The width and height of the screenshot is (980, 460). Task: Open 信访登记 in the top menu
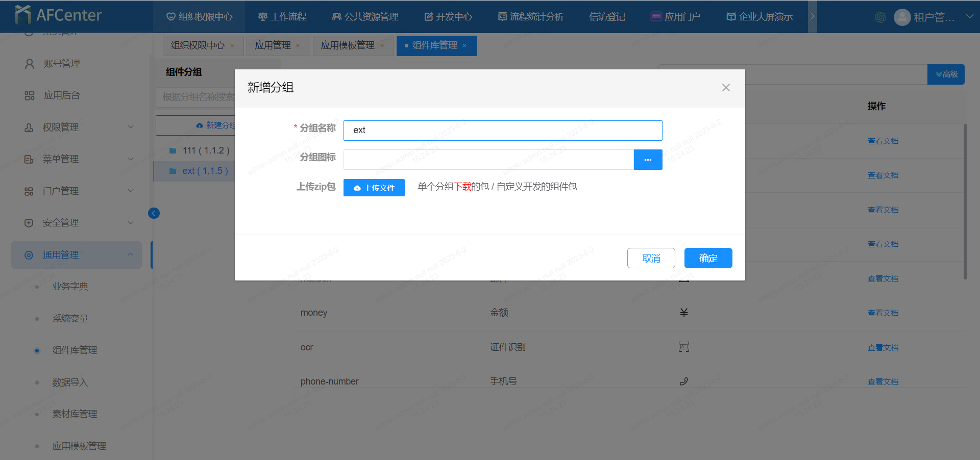tap(606, 16)
